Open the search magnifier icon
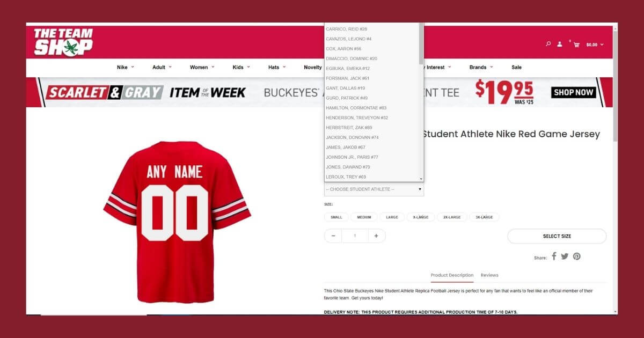The image size is (644, 338). click(548, 44)
